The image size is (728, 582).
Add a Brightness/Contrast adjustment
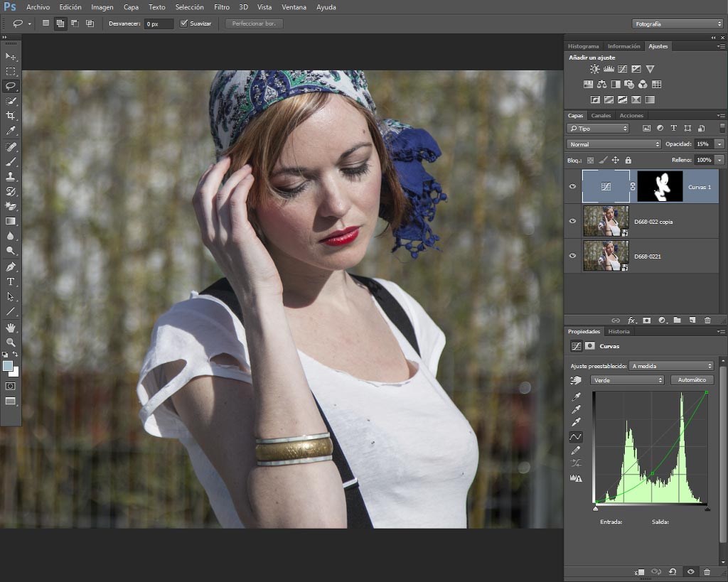pyautogui.click(x=594, y=69)
